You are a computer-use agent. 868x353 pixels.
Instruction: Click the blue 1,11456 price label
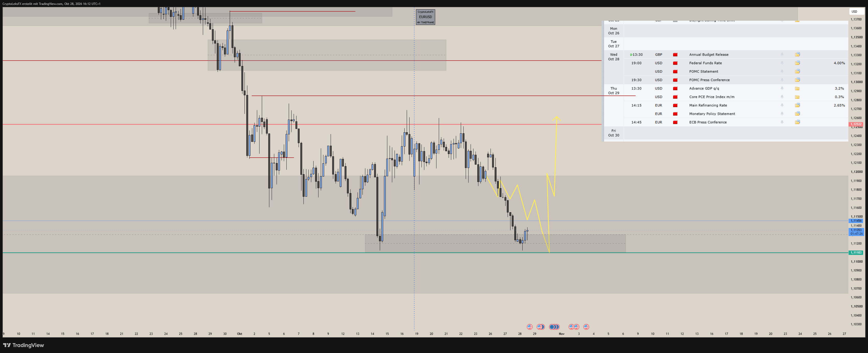pos(856,221)
